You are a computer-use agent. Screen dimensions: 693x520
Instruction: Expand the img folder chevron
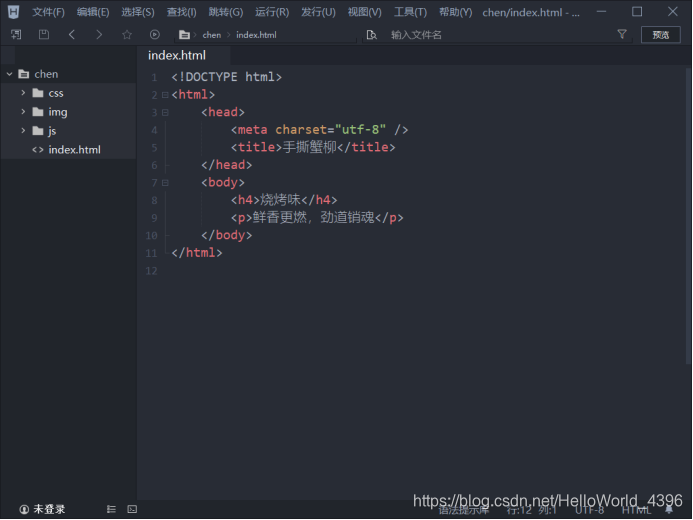click(23, 112)
